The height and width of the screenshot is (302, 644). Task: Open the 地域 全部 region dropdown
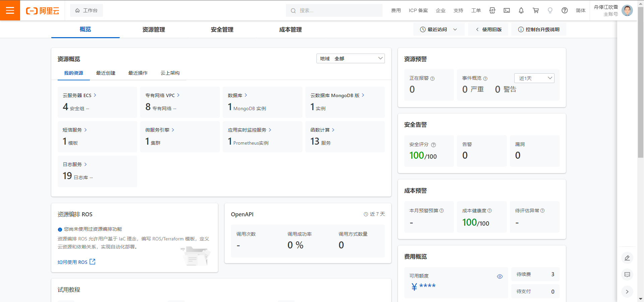tap(351, 59)
